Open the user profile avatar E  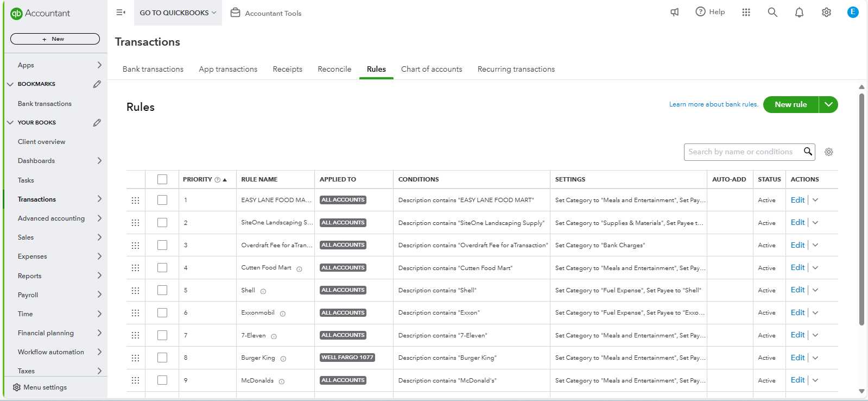click(x=853, y=12)
